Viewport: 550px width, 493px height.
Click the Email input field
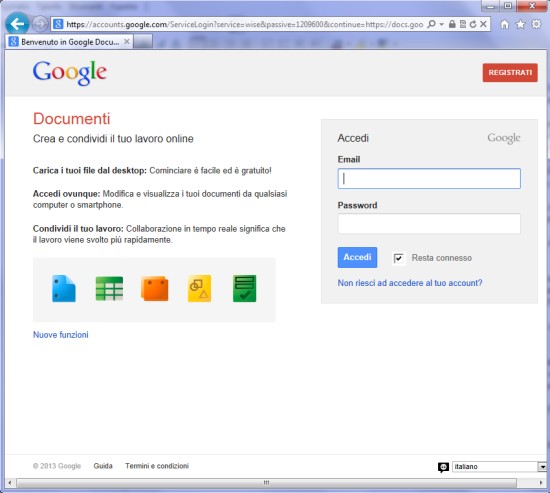[x=429, y=179]
